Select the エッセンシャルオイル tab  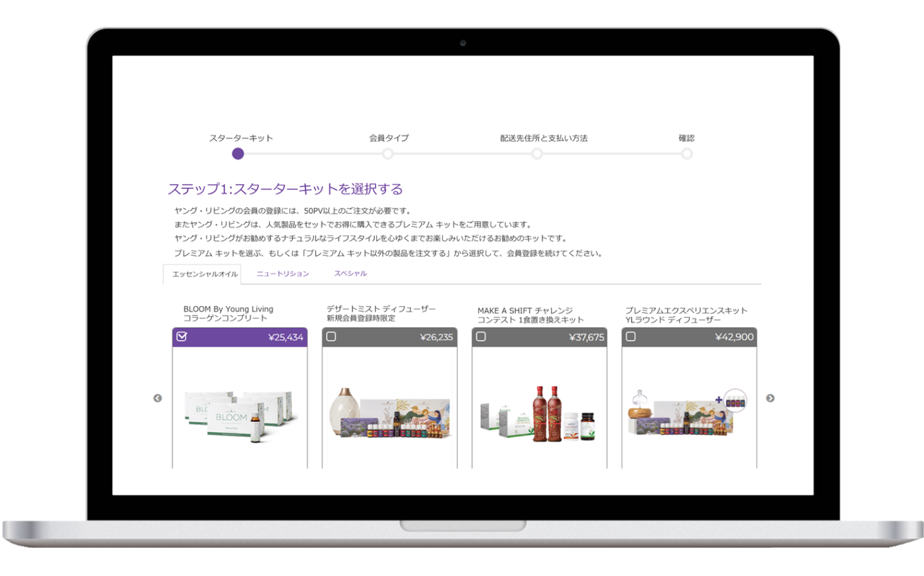[x=202, y=274]
